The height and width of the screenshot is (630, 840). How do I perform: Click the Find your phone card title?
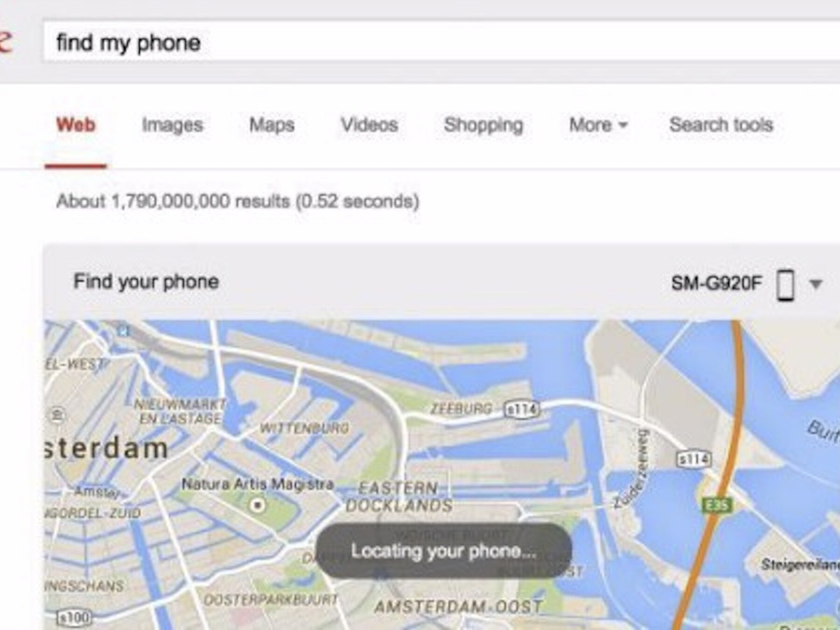coord(146,282)
